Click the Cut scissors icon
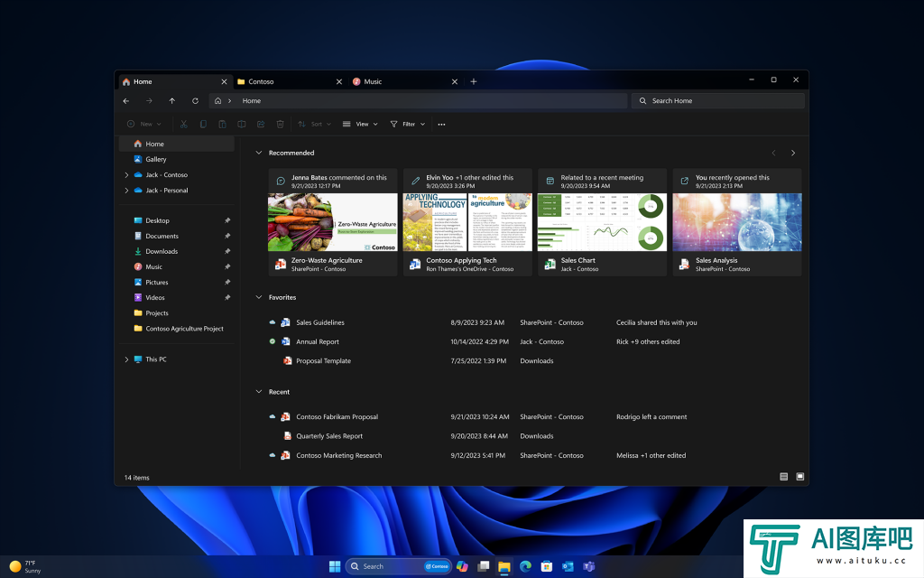924x578 pixels. coord(184,124)
